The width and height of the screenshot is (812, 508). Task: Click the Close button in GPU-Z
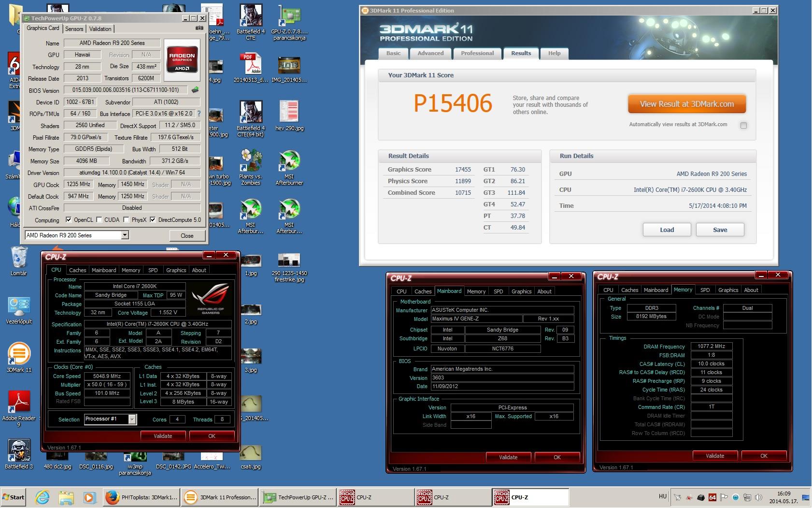pos(187,236)
